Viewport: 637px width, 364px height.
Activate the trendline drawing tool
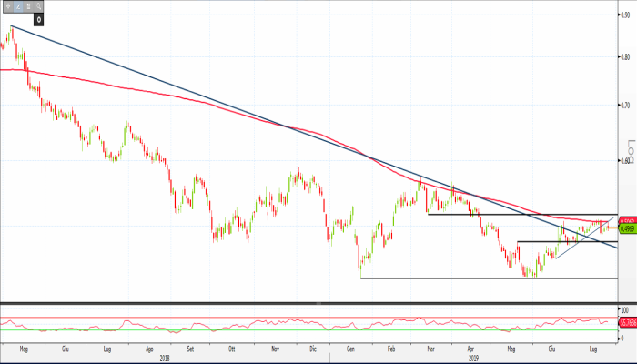click(17, 6)
